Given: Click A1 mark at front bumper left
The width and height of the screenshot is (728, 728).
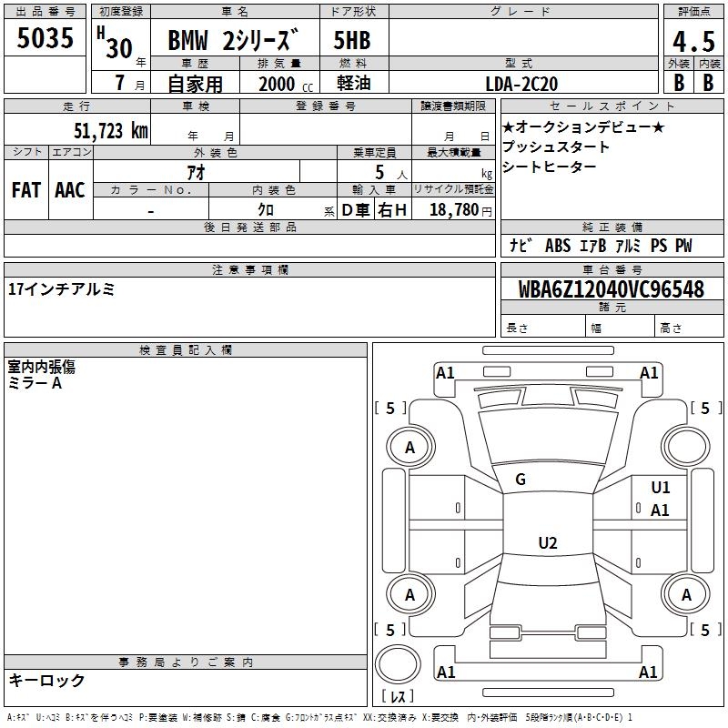Looking at the screenshot, I should pos(445,373).
